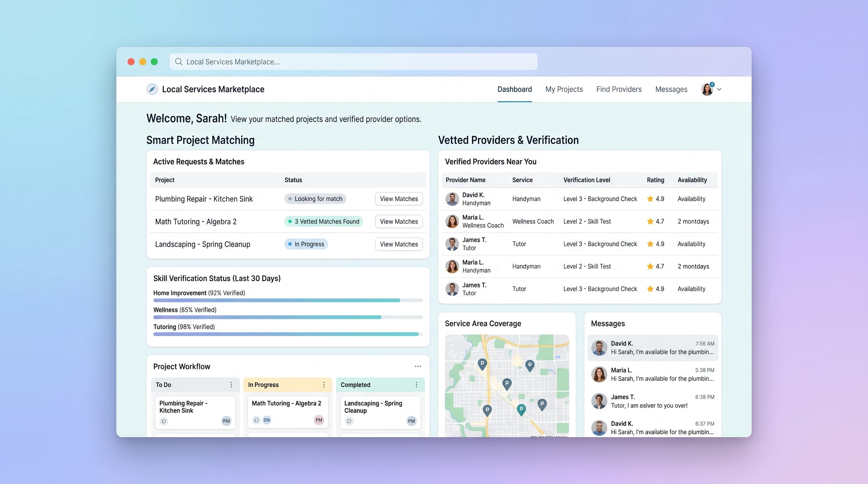Click the refresh icon on the Landscaping card
Image resolution: width=868 pixels, height=484 pixels.
(349, 421)
